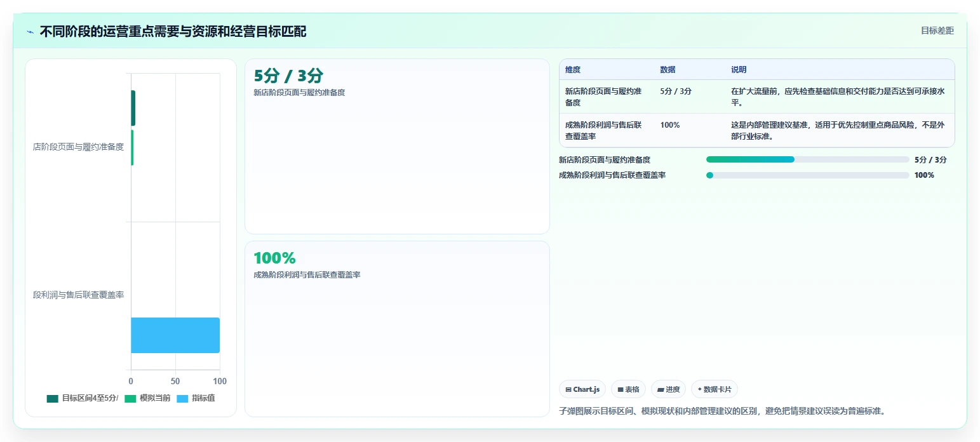
Task: Click the Chart.js tag chip
Action: 582,389
